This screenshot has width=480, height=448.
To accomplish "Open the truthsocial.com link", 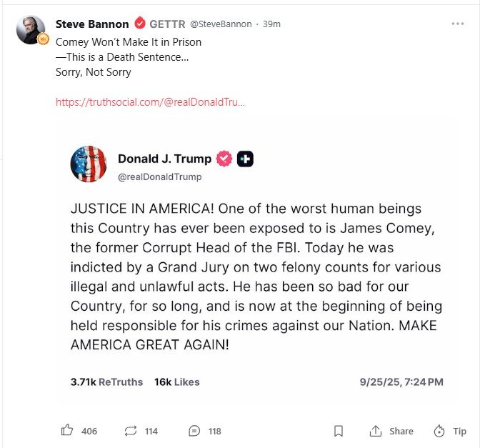I will (150, 102).
